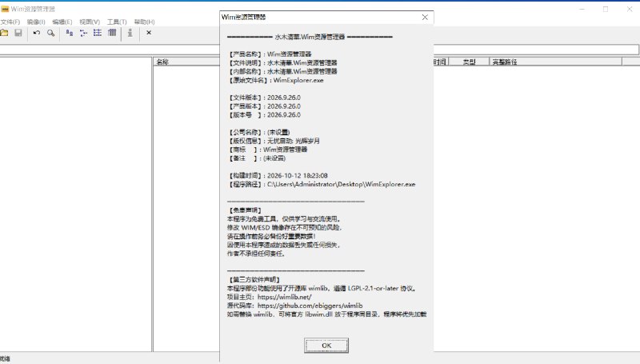This screenshot has height=364, width=640.
Task: Click the https://wimlib.net/ project homepage text
Action: click(x=284, y=297)
